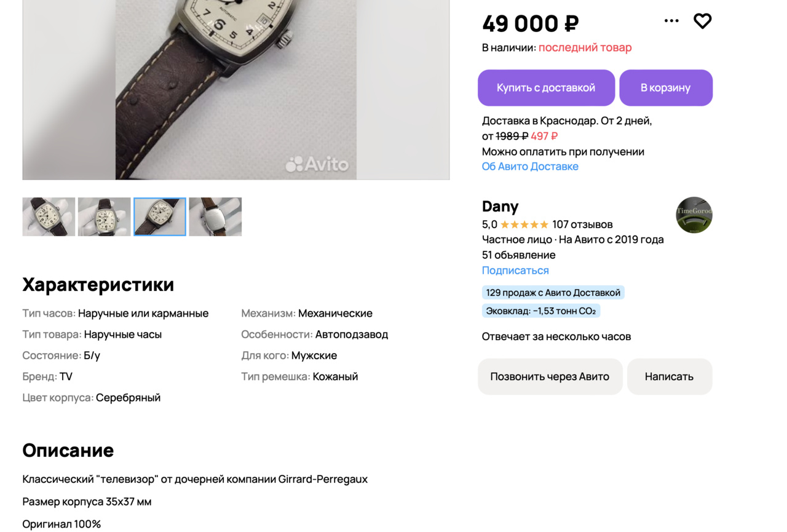
Task: Click the Avito watermark logo on photo
Action: click(317, 164)
